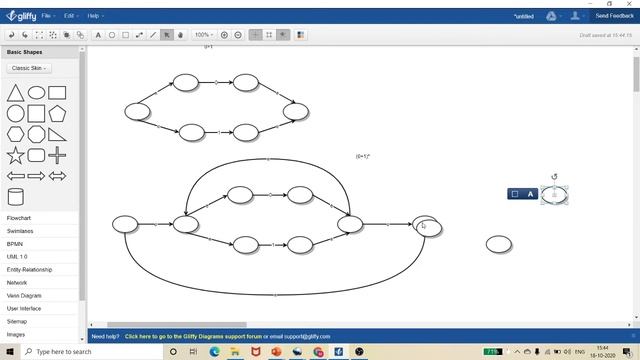Open the user account dropdown
This screenshot has width=640, height=360.
pyautogui.click(x=576, y=16)
